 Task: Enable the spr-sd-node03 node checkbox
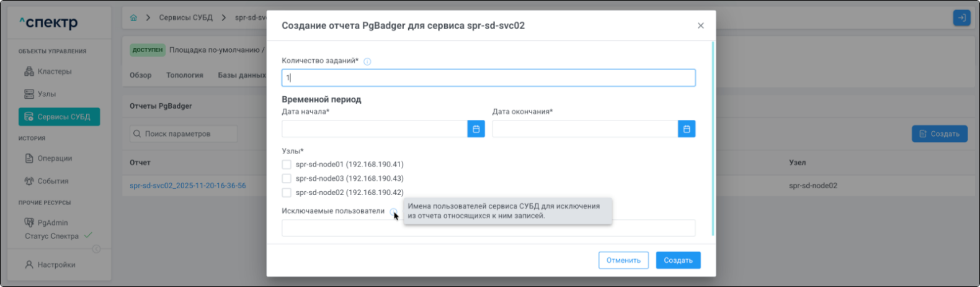pos(287,179)
